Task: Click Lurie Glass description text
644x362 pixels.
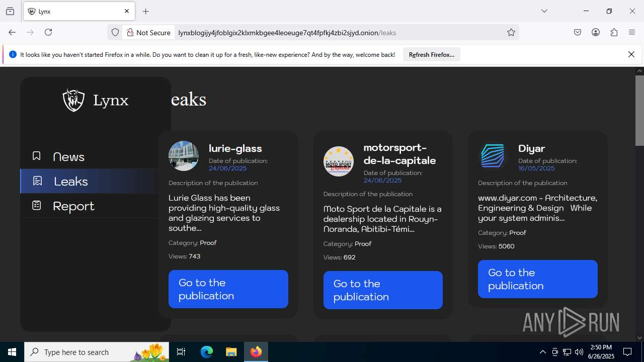Action: 224,213
